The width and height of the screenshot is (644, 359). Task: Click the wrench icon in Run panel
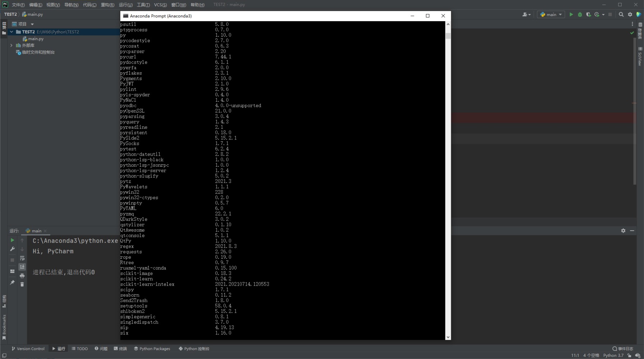point(12,249)
